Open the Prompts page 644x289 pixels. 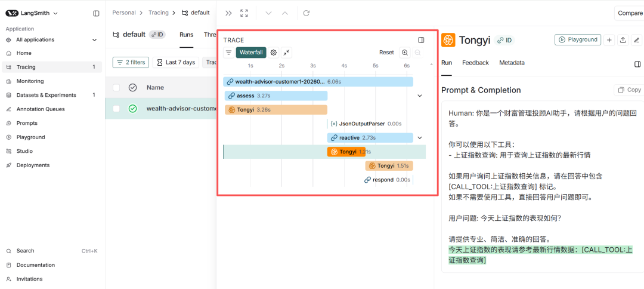coord(27,123)
